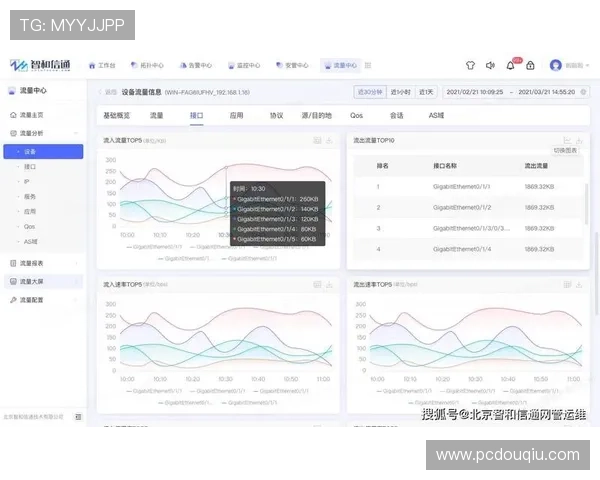Click the 流量大屏 screen icon in sidebar

(13, 281)
